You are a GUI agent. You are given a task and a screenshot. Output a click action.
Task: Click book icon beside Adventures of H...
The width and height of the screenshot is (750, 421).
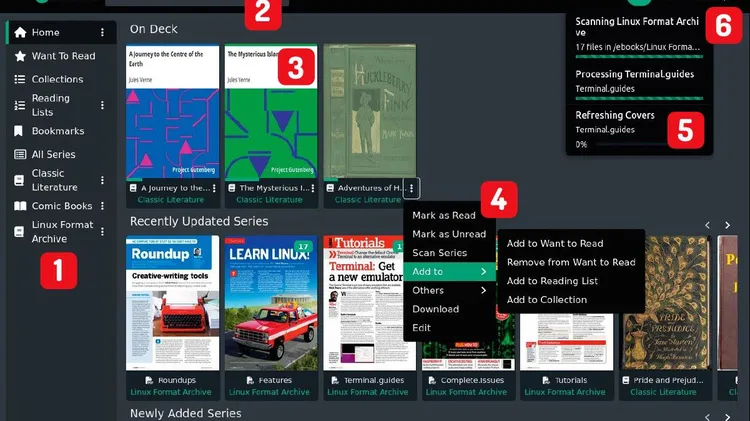click(330, 188)
